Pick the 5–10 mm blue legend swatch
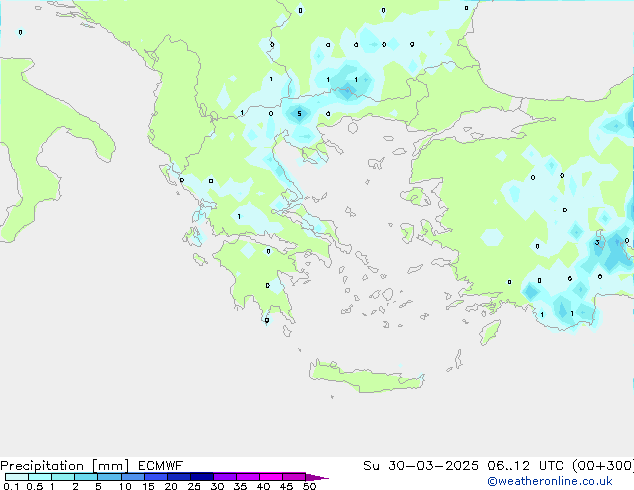Screen dimensions: 634x490 (109, 477)
